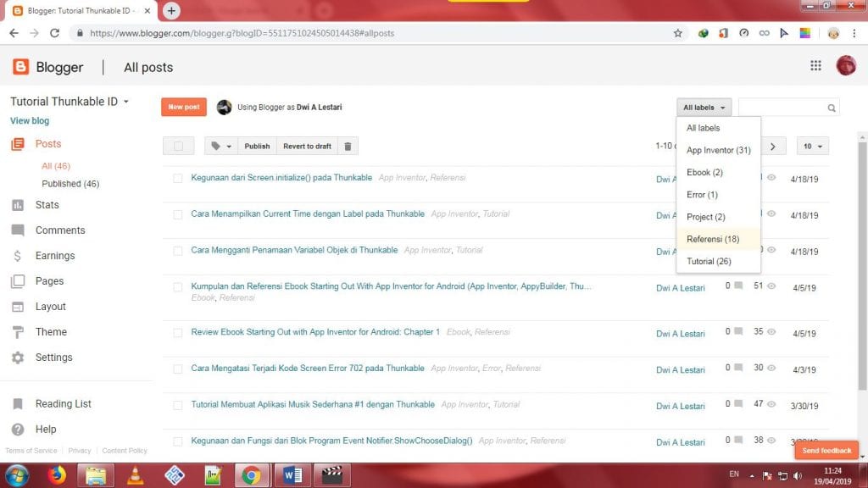The height and width of the screenshot is (488, 868).
Task: Go to next page of posts
Action: click(772, 146)
